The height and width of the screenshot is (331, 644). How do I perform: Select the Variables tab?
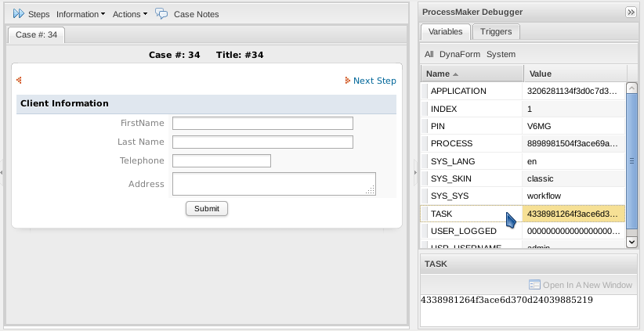point(446,31)
